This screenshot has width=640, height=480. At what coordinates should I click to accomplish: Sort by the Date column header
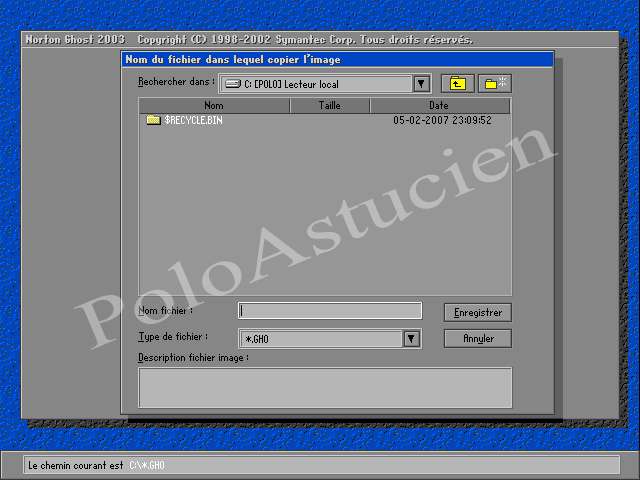tap(440, 106)
